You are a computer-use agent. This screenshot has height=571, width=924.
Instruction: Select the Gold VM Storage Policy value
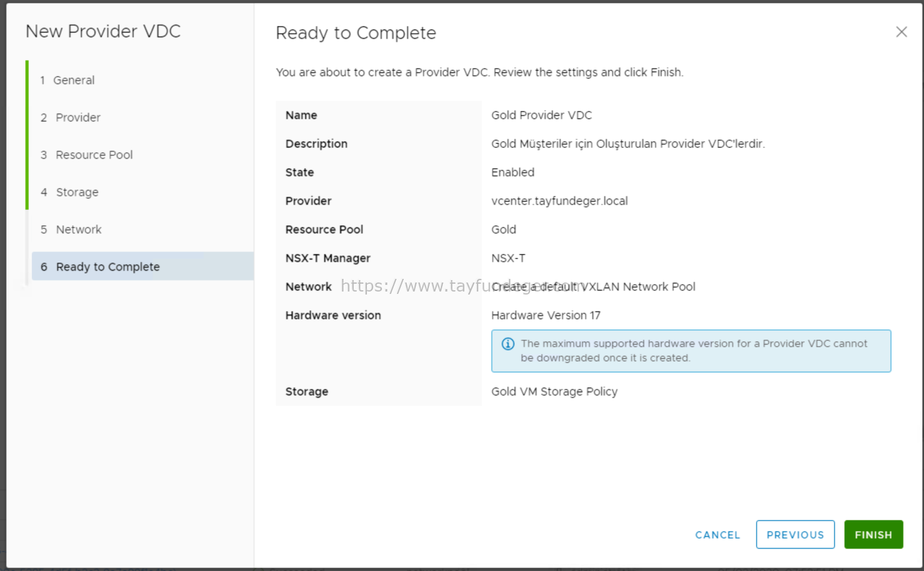(x=554, y=391)
